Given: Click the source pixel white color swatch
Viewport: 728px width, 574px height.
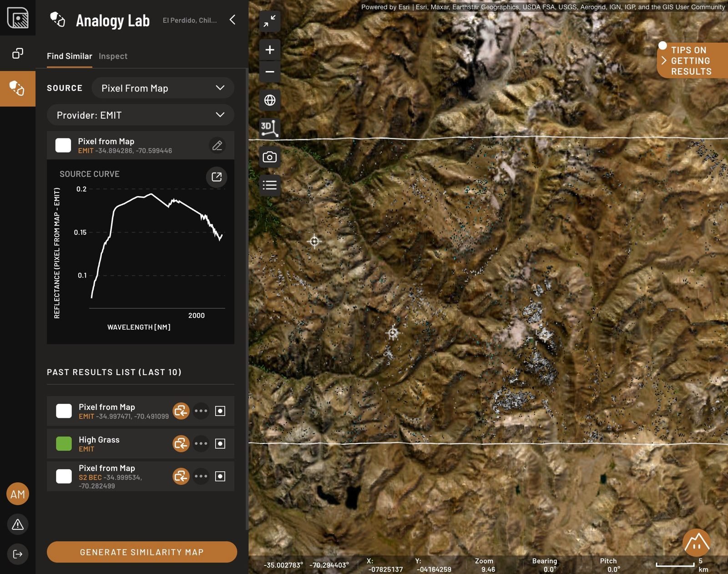Looking at the screenshot, I should [63, 145].
